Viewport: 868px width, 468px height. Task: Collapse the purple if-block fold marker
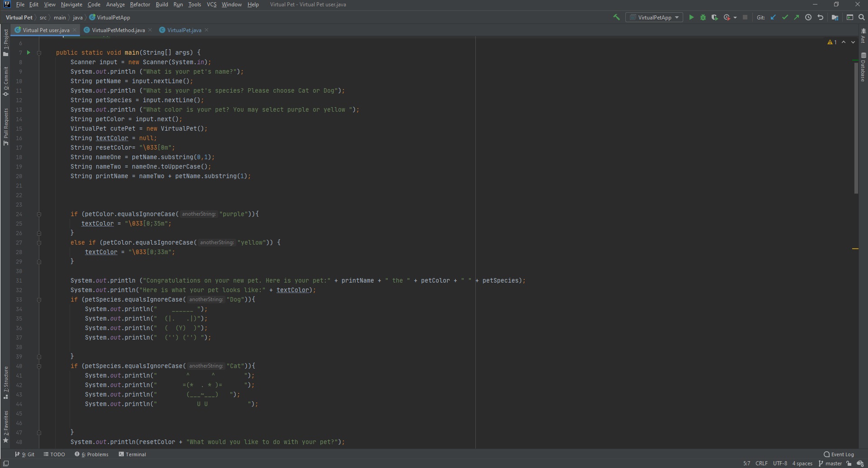39,214
